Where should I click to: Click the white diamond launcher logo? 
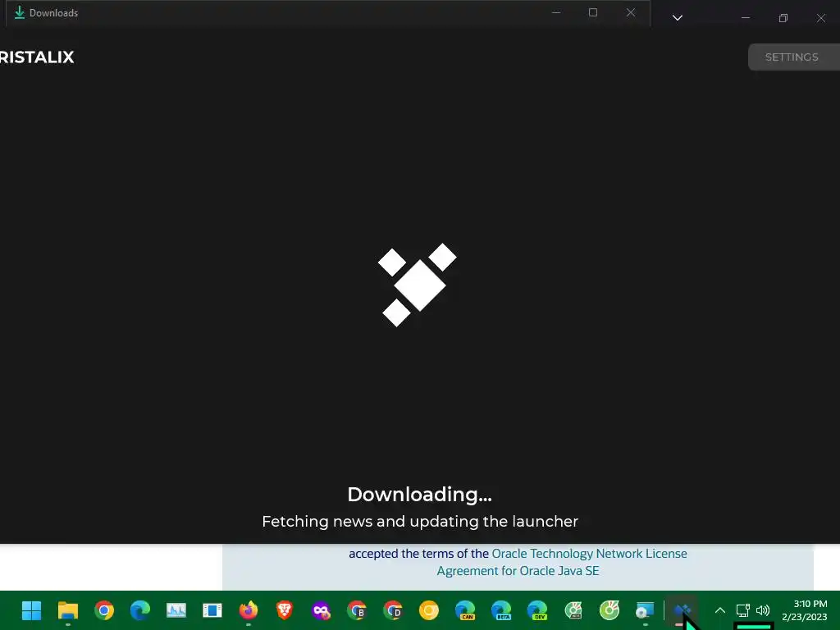(x=418, y=285)
